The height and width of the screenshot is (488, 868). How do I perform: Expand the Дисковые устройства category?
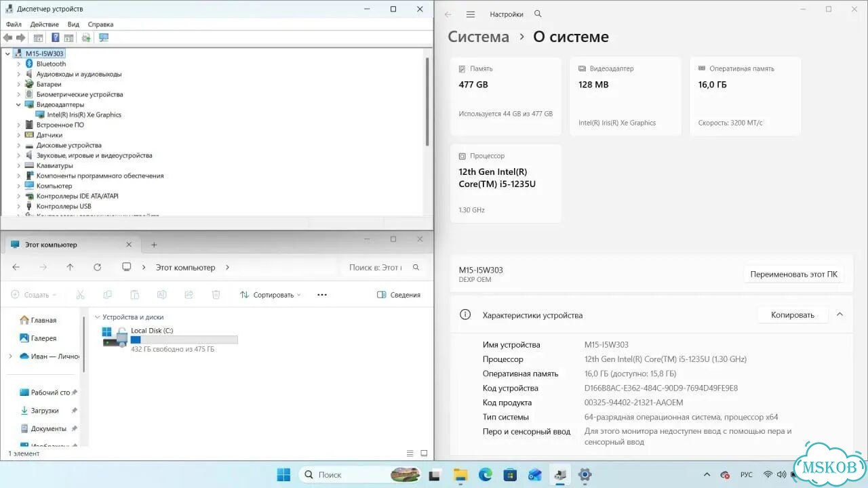pos(19,145)
